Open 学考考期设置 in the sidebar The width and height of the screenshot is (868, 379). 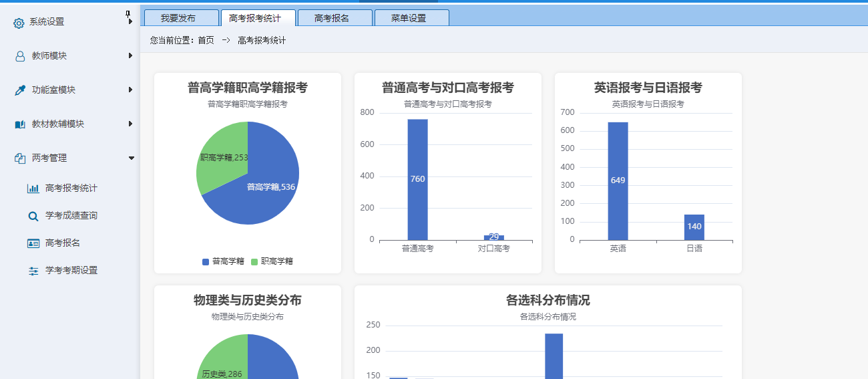(71, 271)
